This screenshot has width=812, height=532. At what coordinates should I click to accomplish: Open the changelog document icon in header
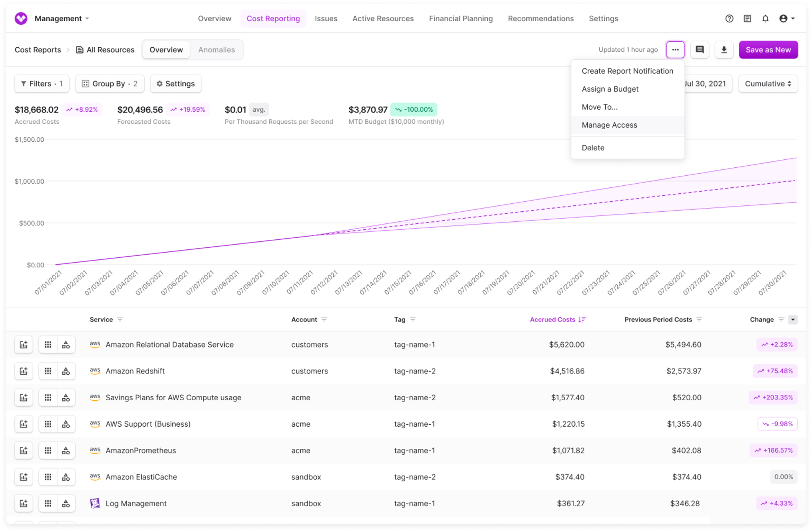coord(747,18)
